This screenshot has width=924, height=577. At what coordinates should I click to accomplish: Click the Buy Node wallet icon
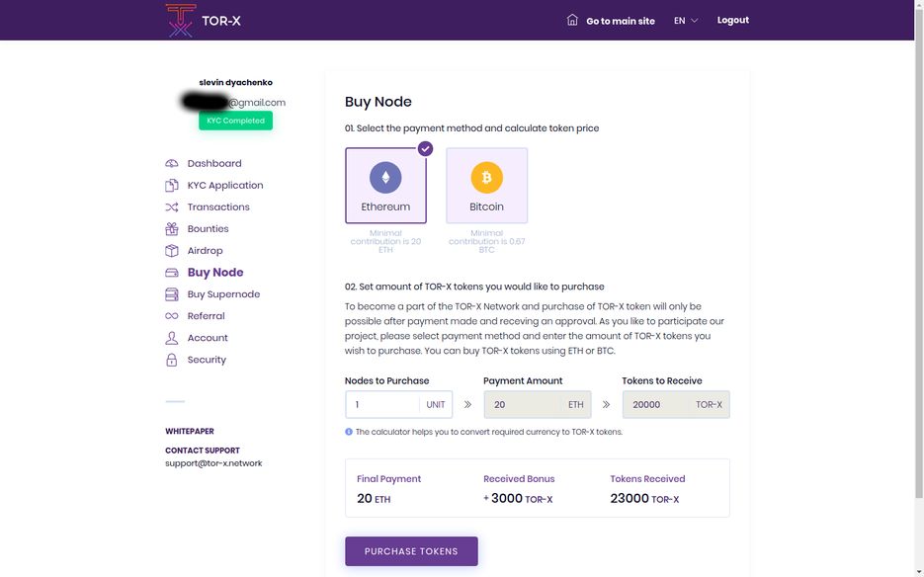[x=172, y=273]
